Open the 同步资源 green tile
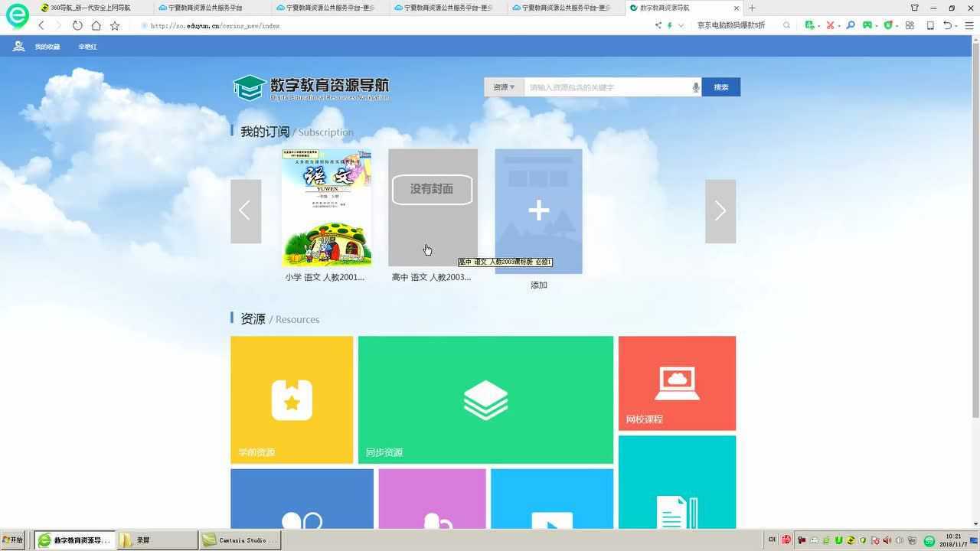 click(x=485, y=399)
